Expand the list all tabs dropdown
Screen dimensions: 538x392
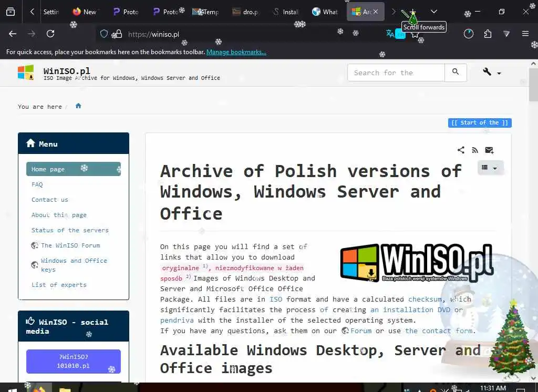[x=433, y=12]
